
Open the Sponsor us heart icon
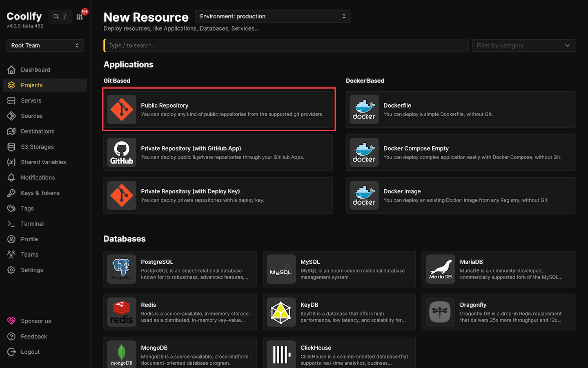tap(11, 321)
